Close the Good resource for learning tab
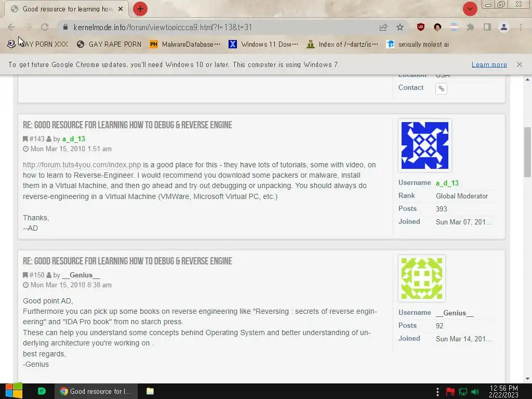The height and width of the screenshot is (399, 532). (x=121, y=9)
